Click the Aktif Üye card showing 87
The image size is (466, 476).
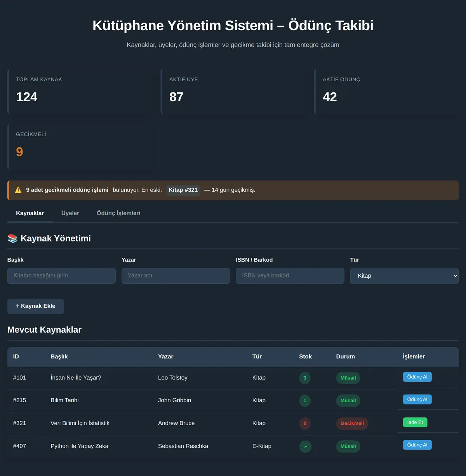(234, 92)
